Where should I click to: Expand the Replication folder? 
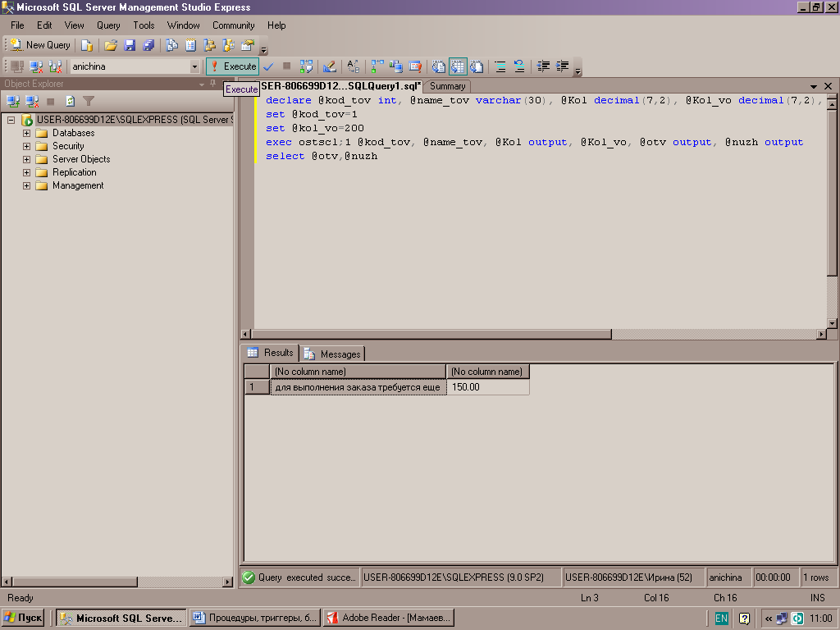click(x=26, y=172)
